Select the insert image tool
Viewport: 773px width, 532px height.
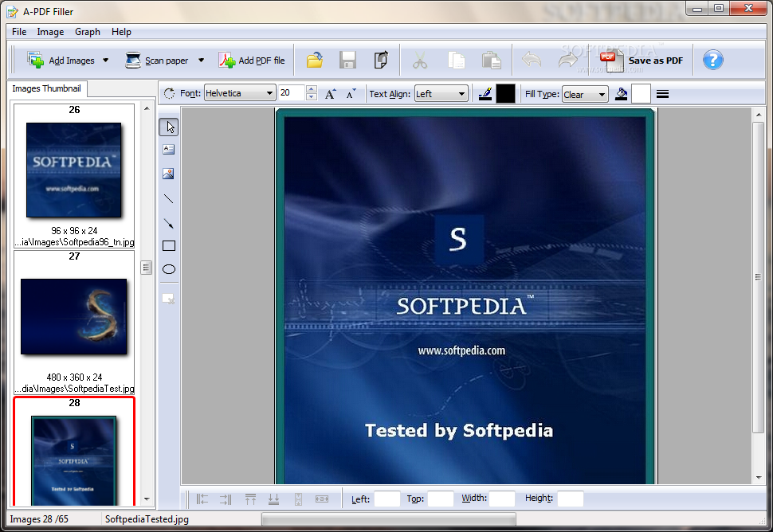[169, 174]
